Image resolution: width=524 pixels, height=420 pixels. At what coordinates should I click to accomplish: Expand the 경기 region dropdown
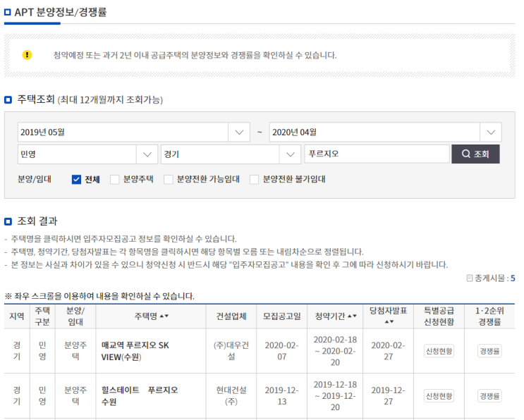pyautogui.click(x=231, y=154)
